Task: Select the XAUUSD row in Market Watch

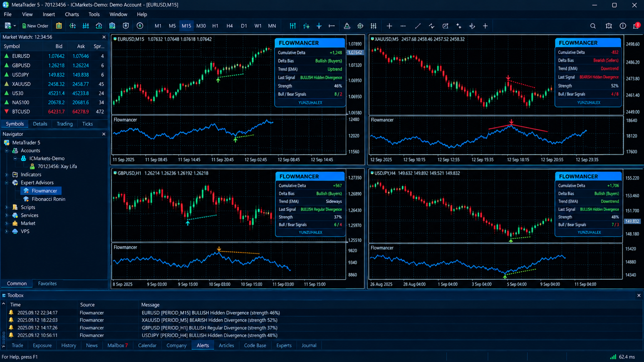Action: tap(54, 84)
